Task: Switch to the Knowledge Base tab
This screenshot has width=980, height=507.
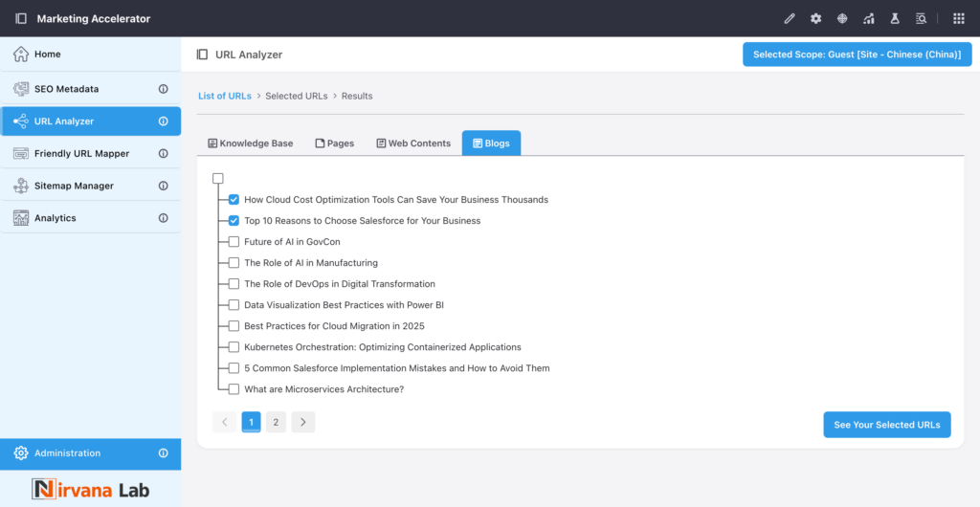Action: pyautogui.click(x=251, y=143)
